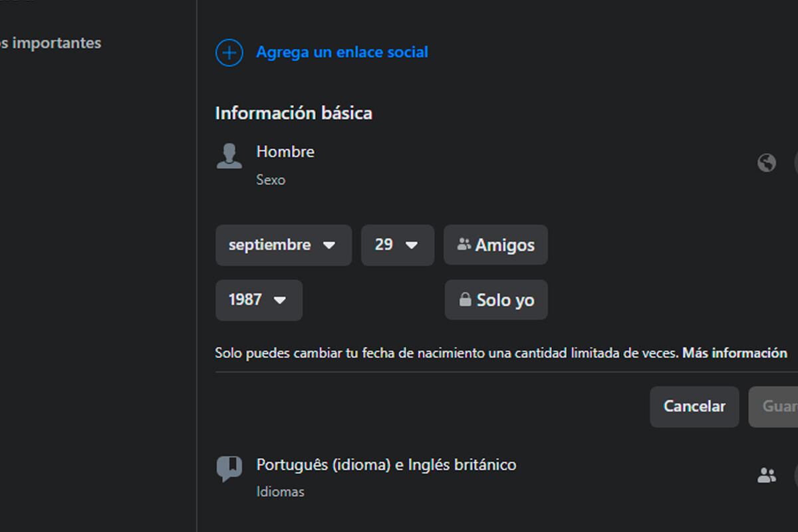The width and height of the screenshot is (798, 532).
Task: Click the speech bubble icon next to Idiomas
Action: coord(229,469)
